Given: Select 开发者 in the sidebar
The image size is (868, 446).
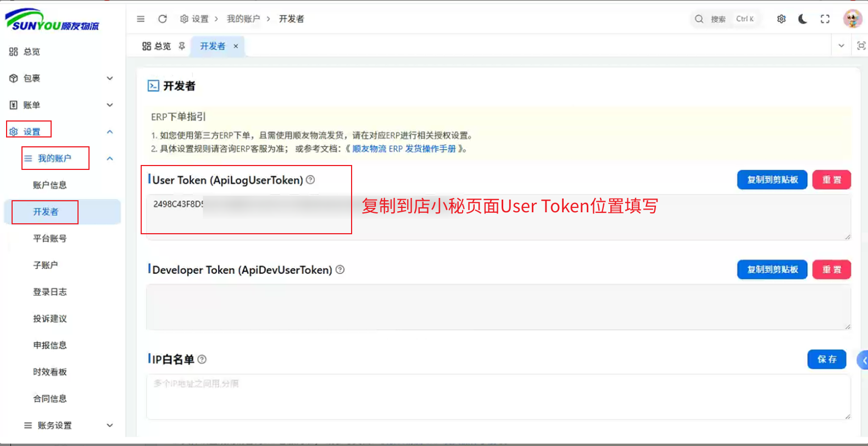Looking at the screenshot, I should (x=62, y=212).
